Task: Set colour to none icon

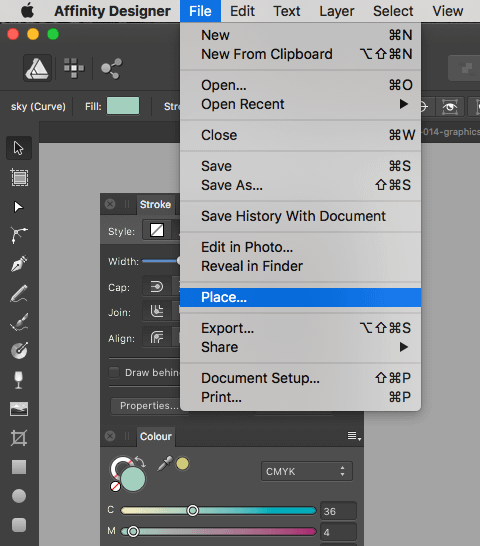Action: pyautogui.click(x=115, y=486)
